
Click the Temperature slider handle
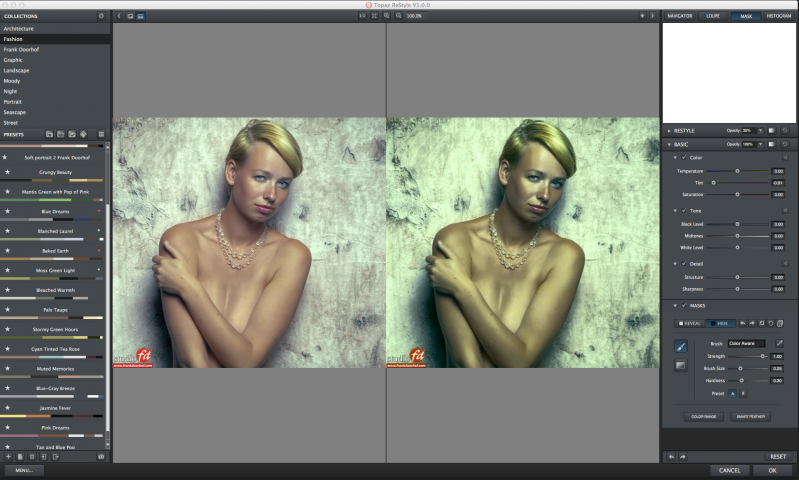point(737,171)
